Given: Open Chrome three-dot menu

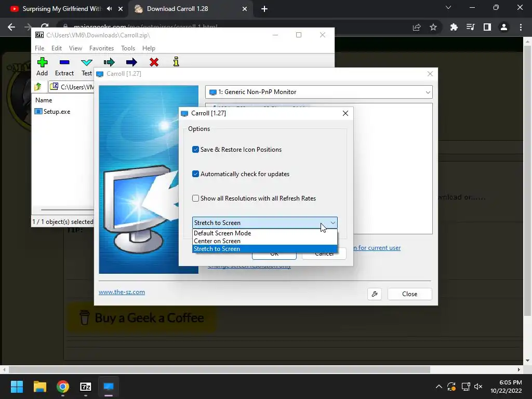Looking at the screenshot, I should [x=521, y=27].
